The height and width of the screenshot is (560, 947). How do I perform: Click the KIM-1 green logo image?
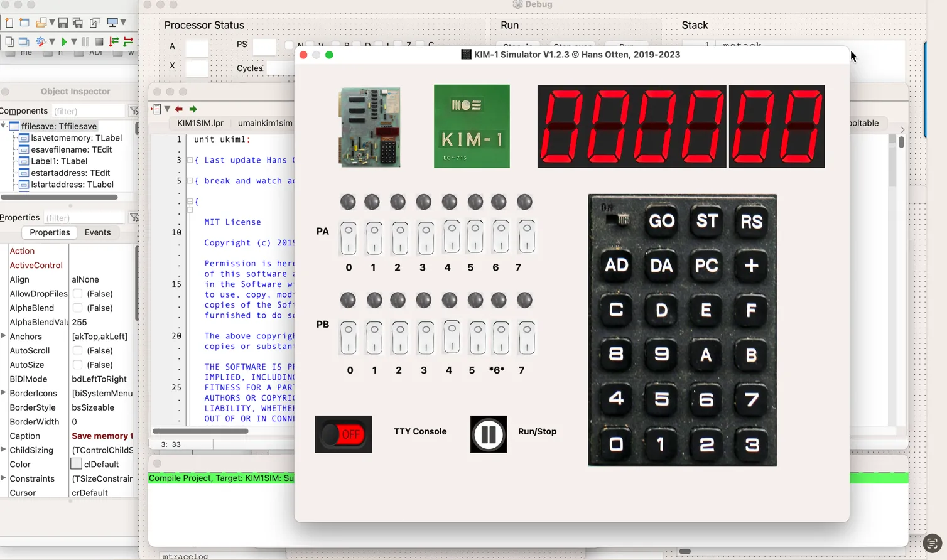472,126
